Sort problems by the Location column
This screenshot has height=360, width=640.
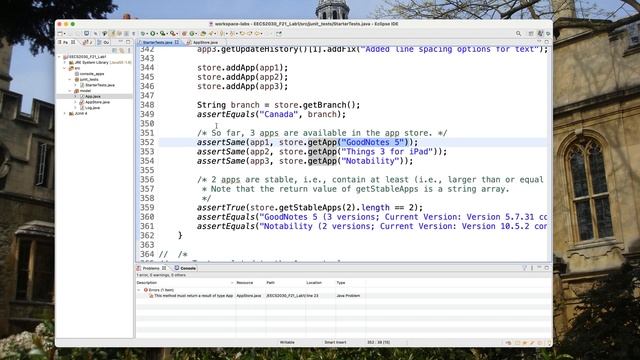click(320, 282)
